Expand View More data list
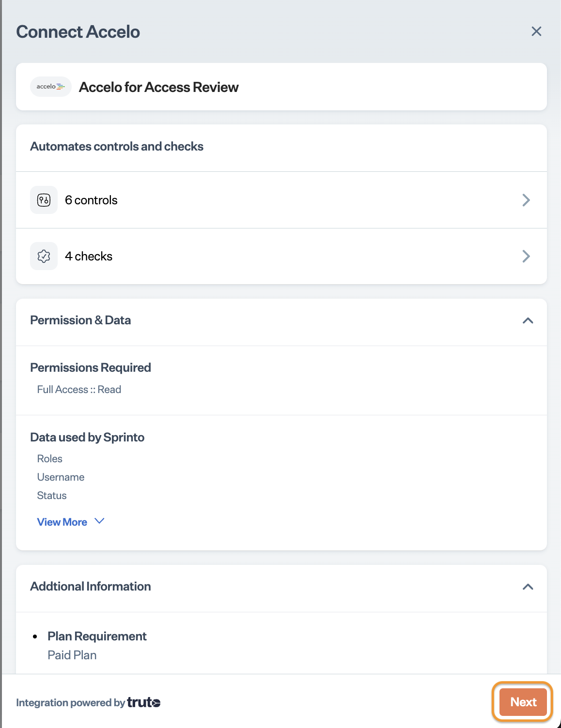 click(x=62, y=522)
